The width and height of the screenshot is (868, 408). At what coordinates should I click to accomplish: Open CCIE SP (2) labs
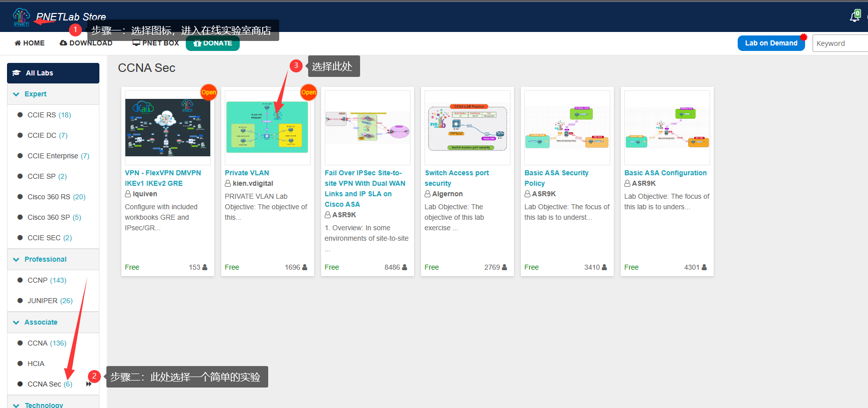(x=47, y=176)
